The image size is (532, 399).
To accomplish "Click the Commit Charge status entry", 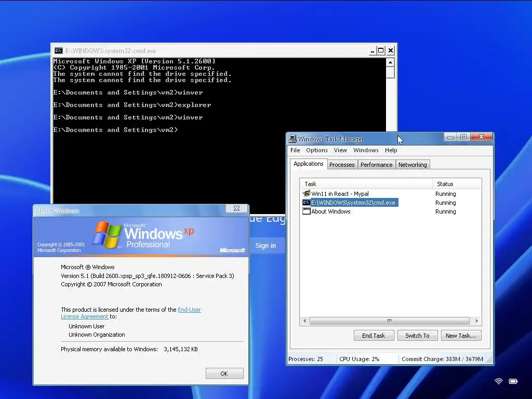I will pyautogui.click(x=442, y=359).
